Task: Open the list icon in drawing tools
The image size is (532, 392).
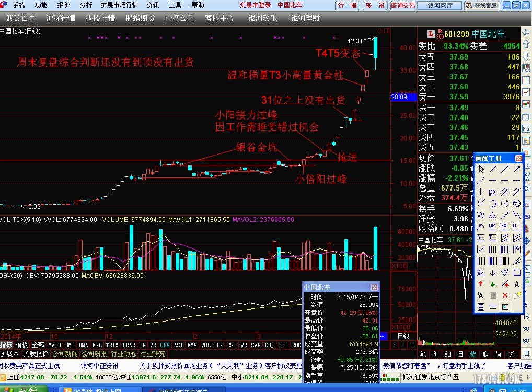Action: [x=481, y=307]
